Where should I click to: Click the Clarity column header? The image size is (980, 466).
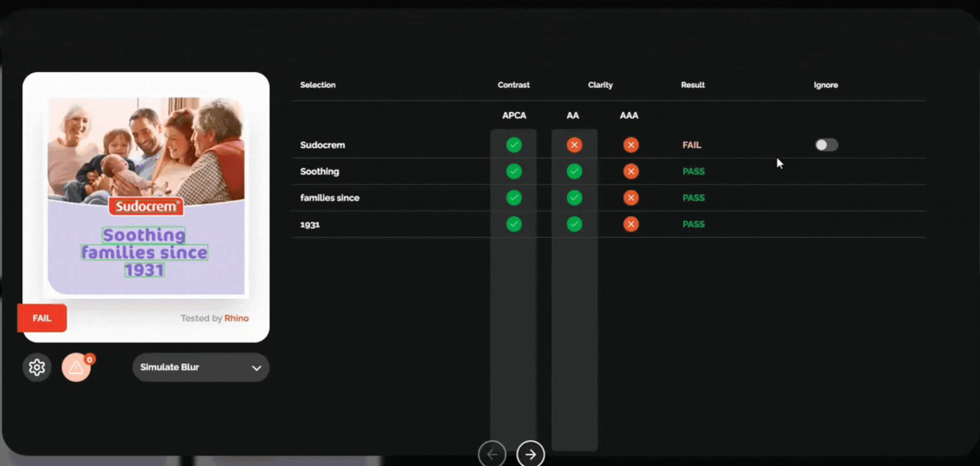[601, 85]
